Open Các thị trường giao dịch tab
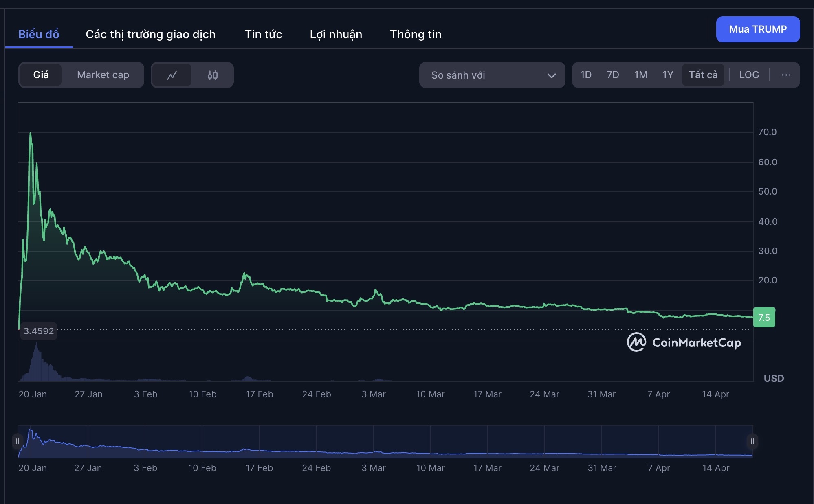Screen dimensions: 814x504 [x=150, y=34]
